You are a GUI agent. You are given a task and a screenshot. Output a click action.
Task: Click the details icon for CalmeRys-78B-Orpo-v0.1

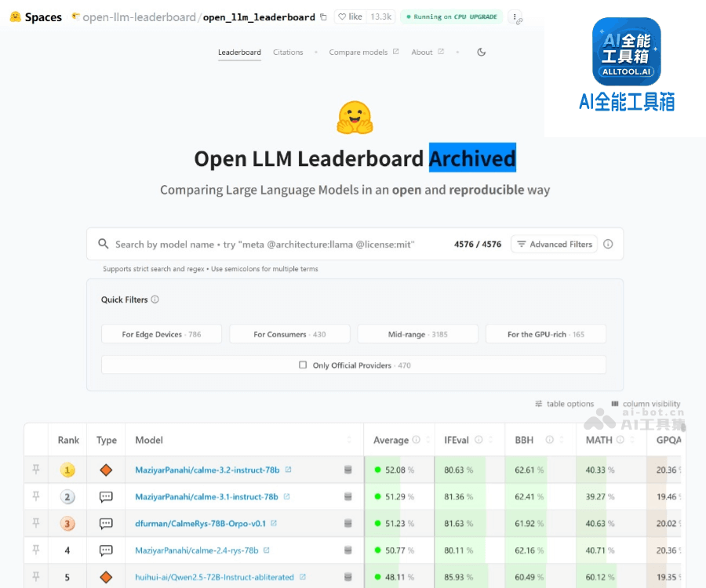click(x=348, y=523)
